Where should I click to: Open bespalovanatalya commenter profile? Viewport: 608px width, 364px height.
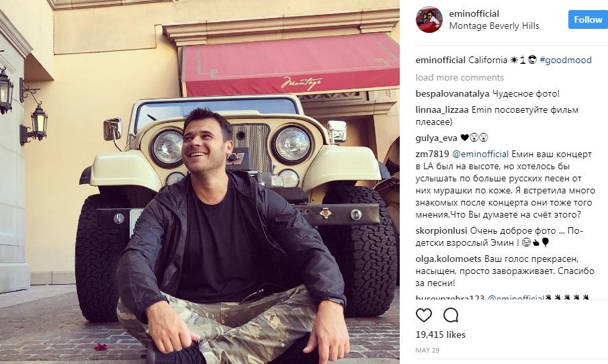click(453, 94)
